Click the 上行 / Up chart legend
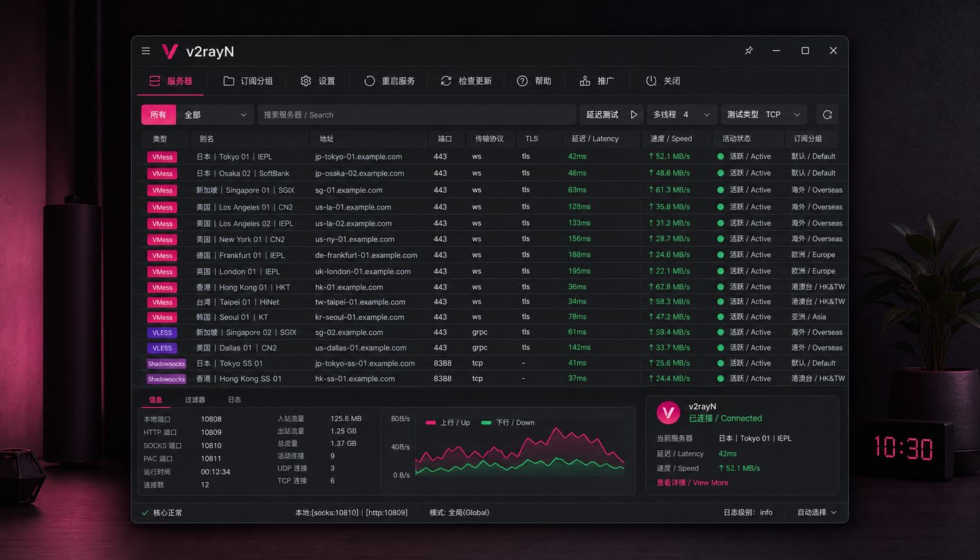980x560 pixels. tap(448, 422)
